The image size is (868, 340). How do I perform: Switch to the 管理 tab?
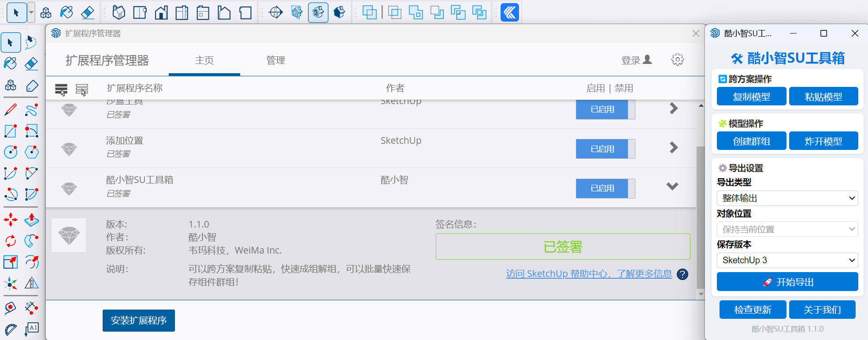[276, 60]
